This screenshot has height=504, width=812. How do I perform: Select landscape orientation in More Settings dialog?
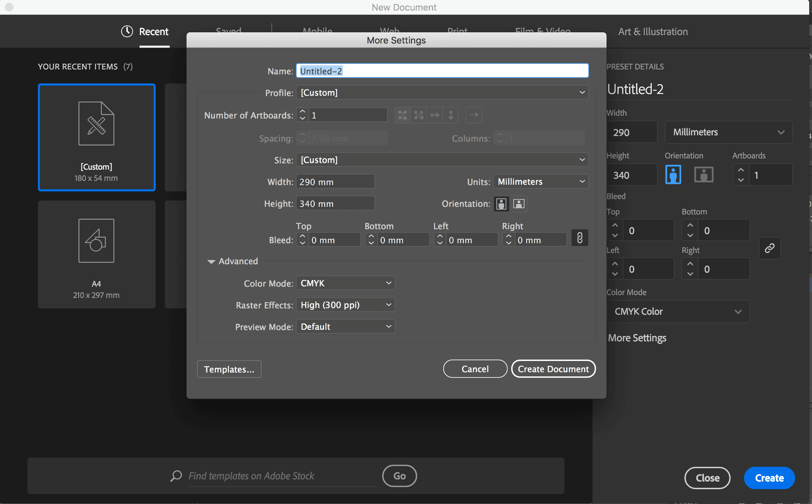519,204
